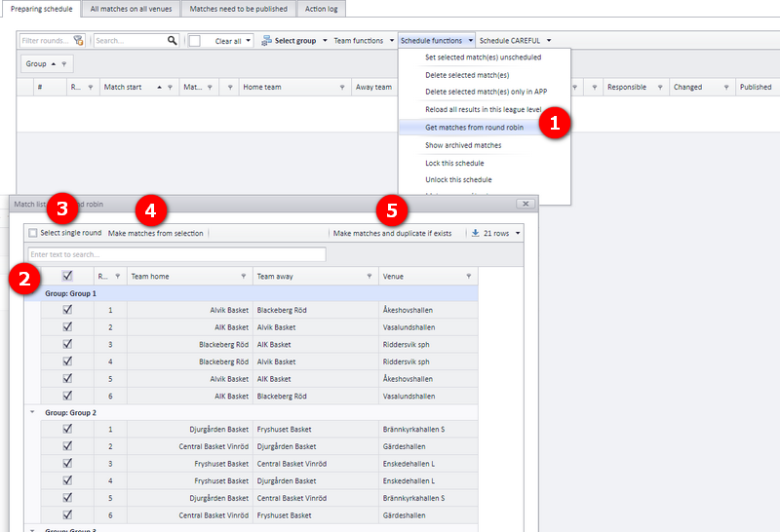The height and width of the screenshot is (532, 780).
Task: Uncheck Central Basket Vinröd vs Djurgården Basket row
Action: click(x=67, y=446)
